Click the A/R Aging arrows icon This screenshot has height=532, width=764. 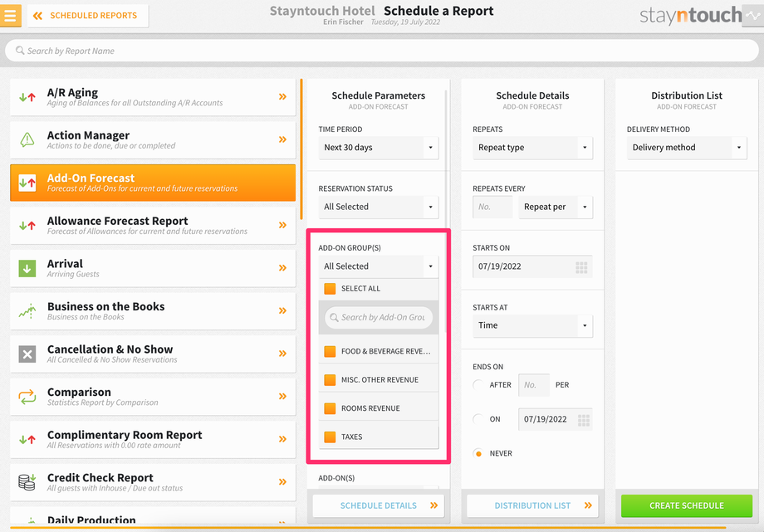(x=27, y=97)
